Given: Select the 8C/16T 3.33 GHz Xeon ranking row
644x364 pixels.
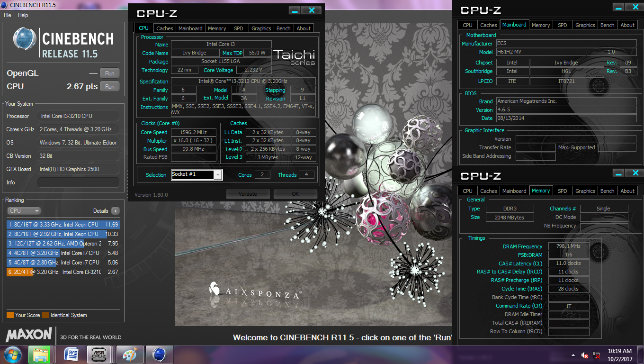Looking at the screenshot, I should (63, 225).
